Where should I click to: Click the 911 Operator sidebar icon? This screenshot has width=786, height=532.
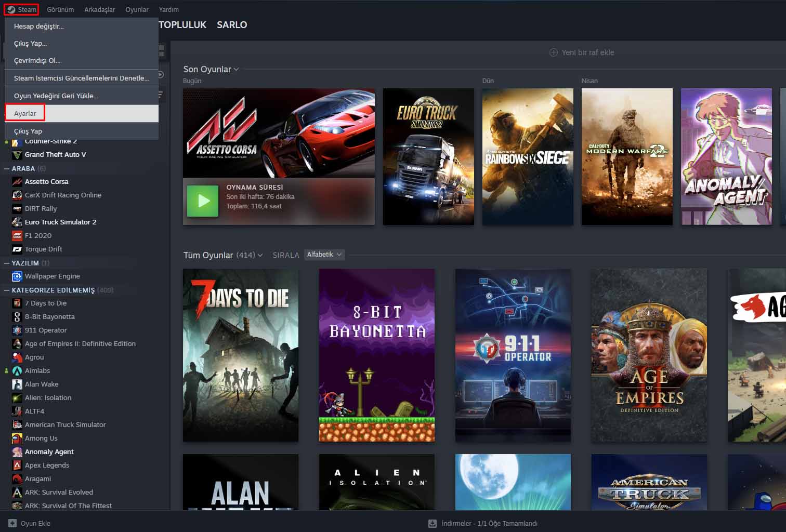[x=17, y=330]
